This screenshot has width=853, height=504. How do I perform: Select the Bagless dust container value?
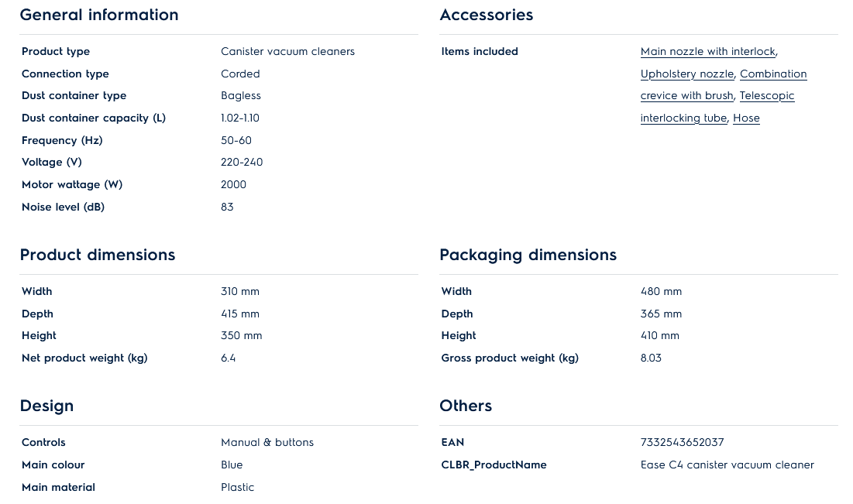(x=240, y=96)
